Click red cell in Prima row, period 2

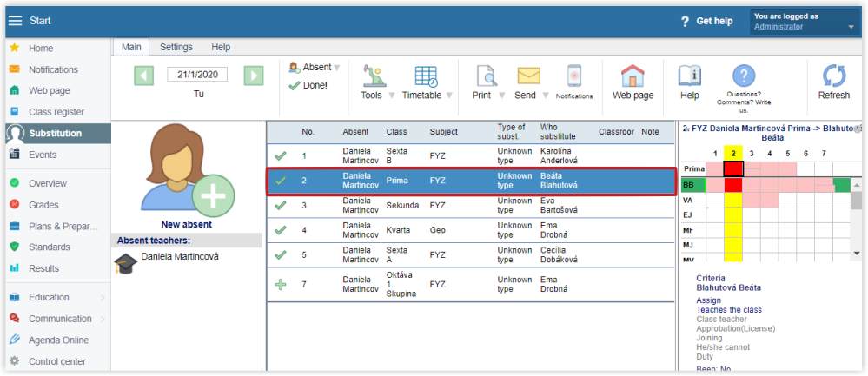(x=733, y=168)
